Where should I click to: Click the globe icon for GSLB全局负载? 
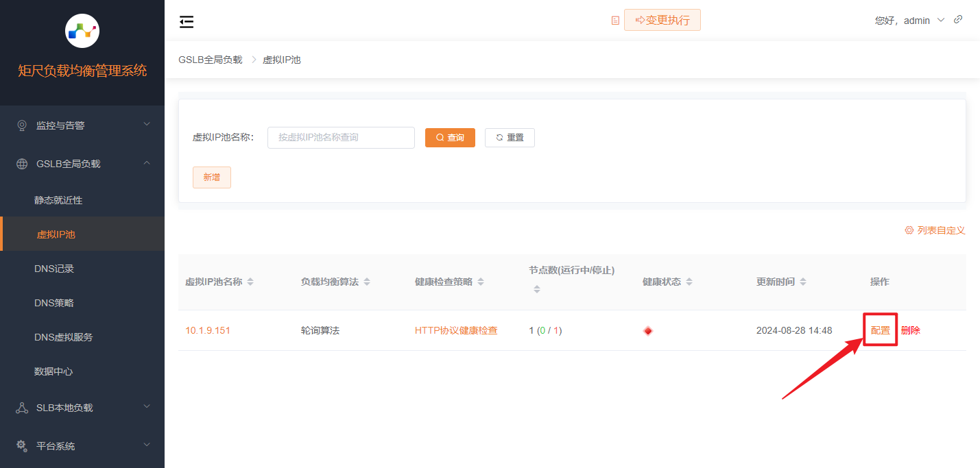click(x=21, y=163)
